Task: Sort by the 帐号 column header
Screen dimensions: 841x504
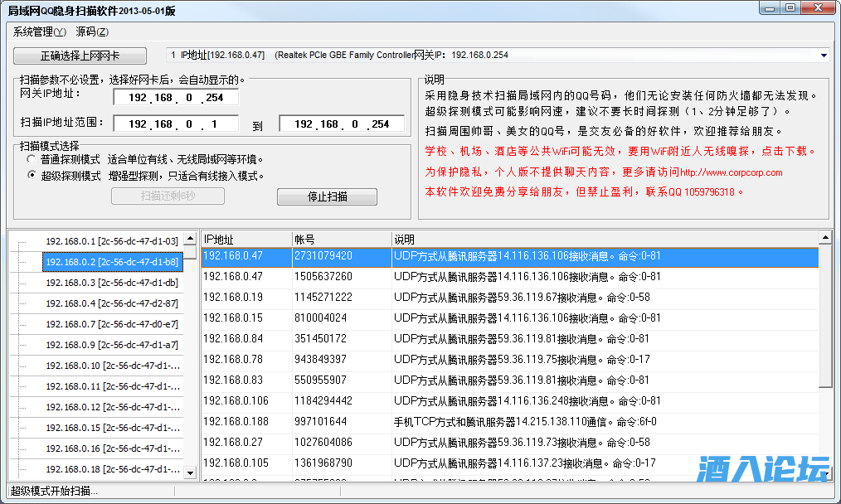Action: 340,239
